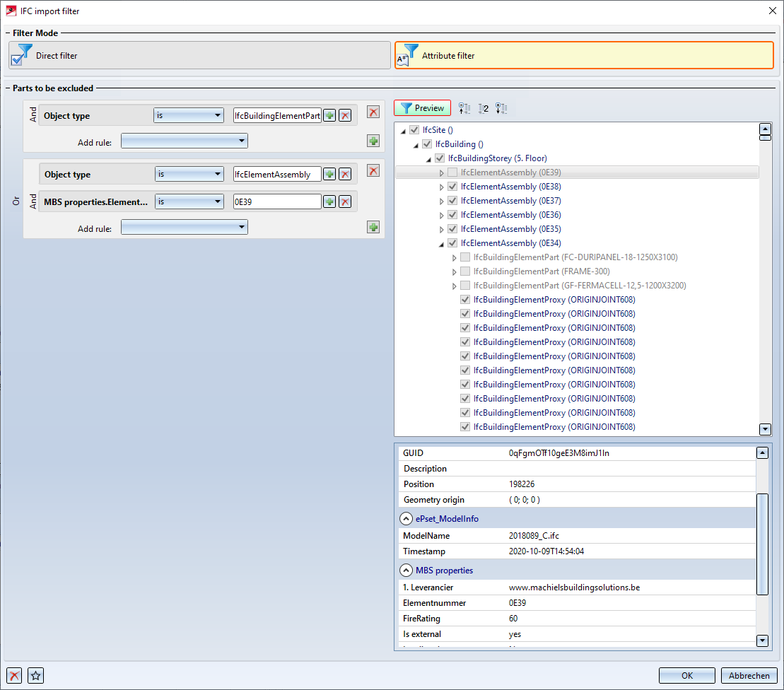Screen dimensions: 784x690
Task: Click green plus below the second rule group
Action: point(373,227)
